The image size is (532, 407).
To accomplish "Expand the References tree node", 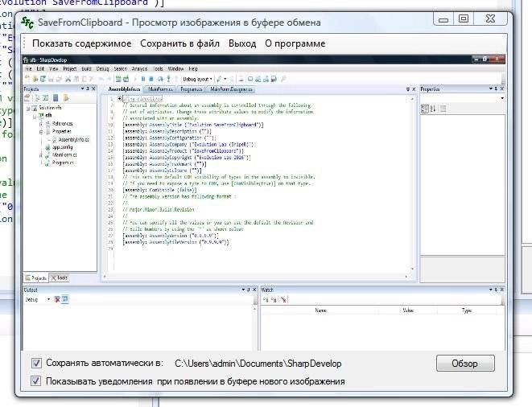I will (41, 124).
